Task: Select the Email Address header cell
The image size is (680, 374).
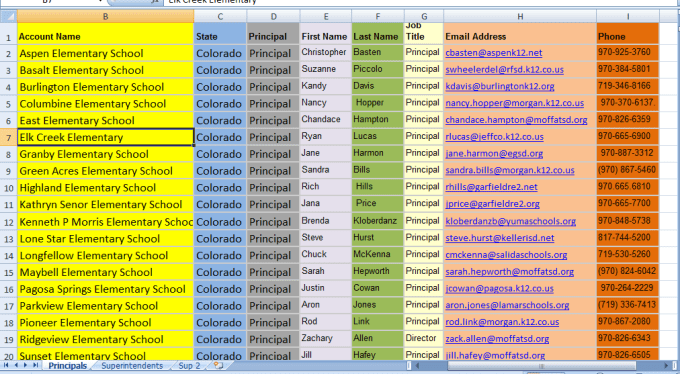Action: coord(520,34)
